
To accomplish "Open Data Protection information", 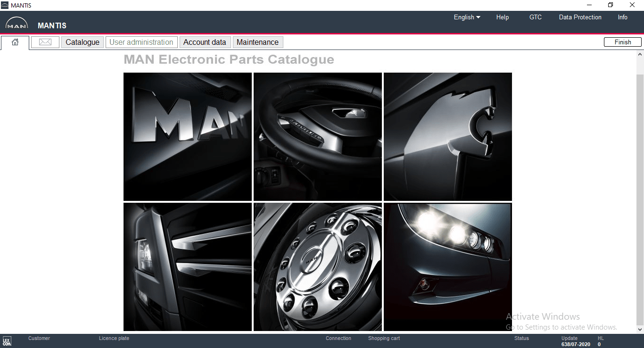I will tap(580, 17).
